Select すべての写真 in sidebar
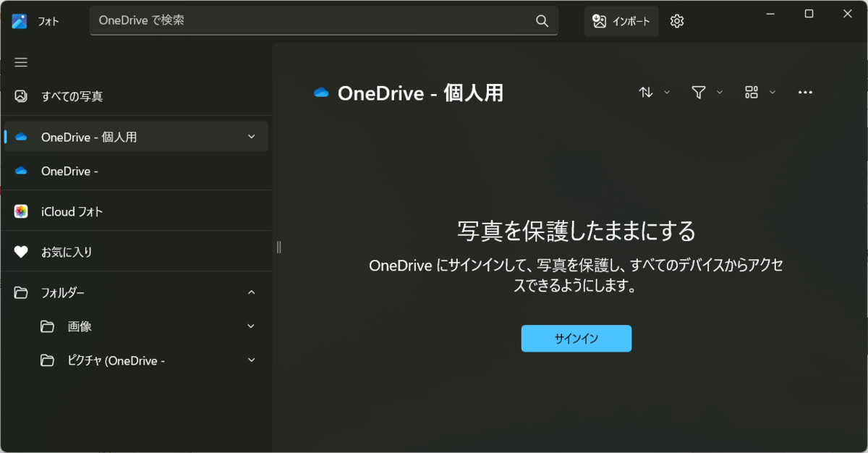 135,96
